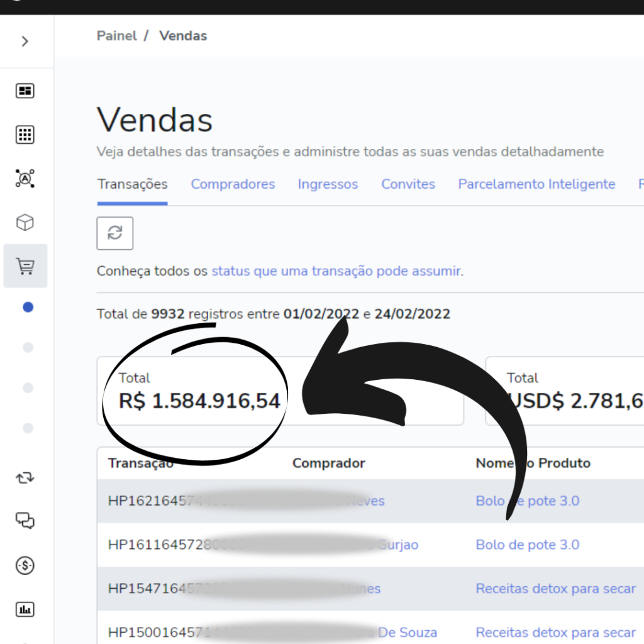
Task: Open the dashboard panel icon in sidebar
Action: pyautogui.click(x=25, y=91)
